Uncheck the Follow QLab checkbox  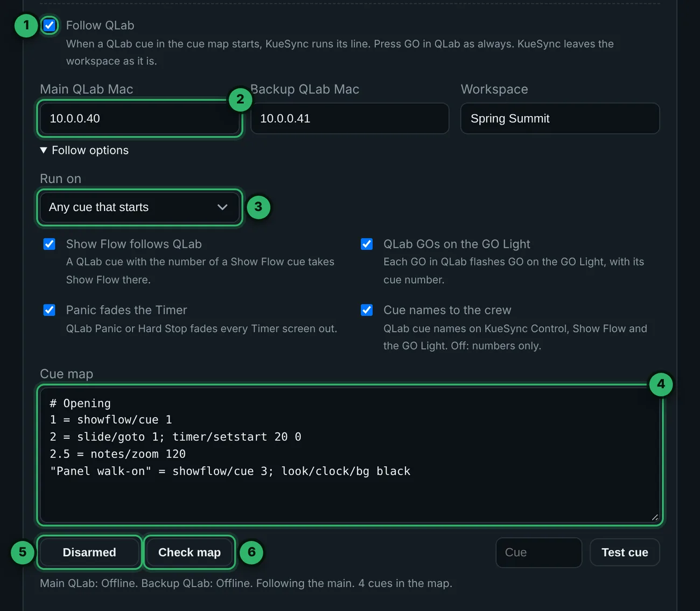[50, 25]
